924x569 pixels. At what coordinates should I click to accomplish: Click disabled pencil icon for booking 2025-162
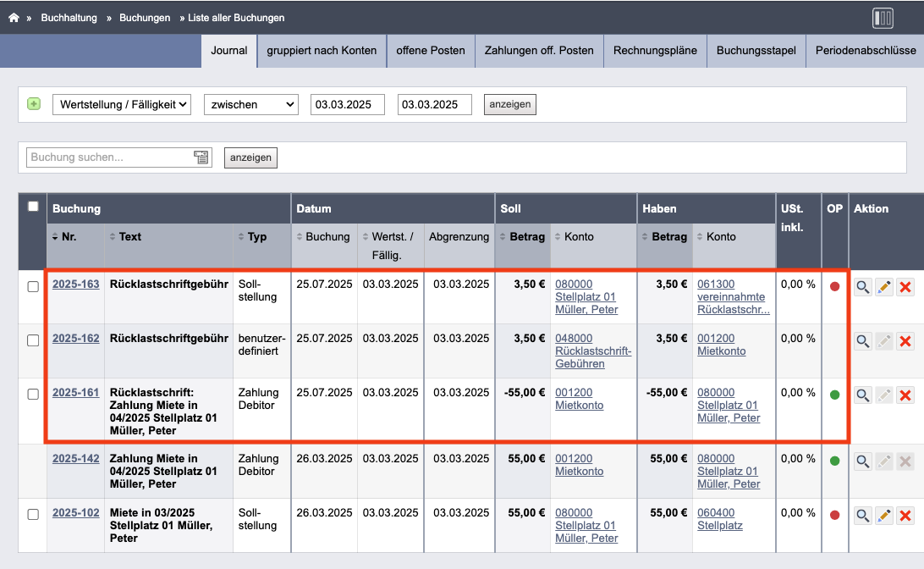(x=884, y=341)
